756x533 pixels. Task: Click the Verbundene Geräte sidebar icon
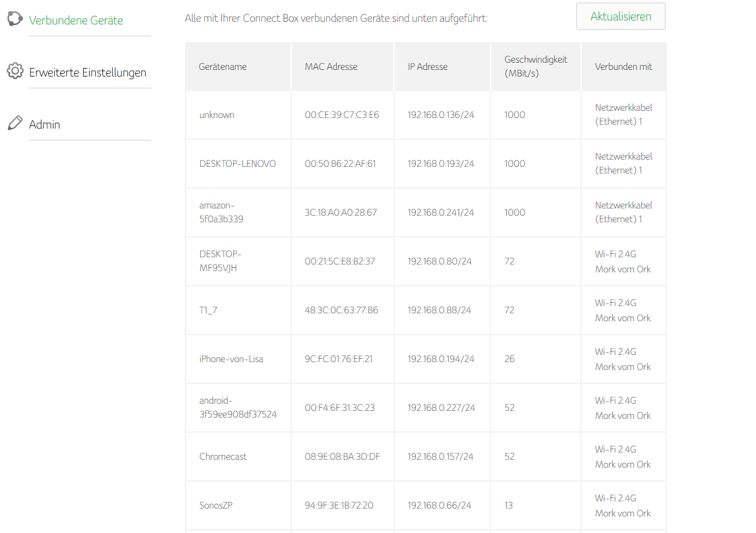pyautogui.click(x=15, y=20)
